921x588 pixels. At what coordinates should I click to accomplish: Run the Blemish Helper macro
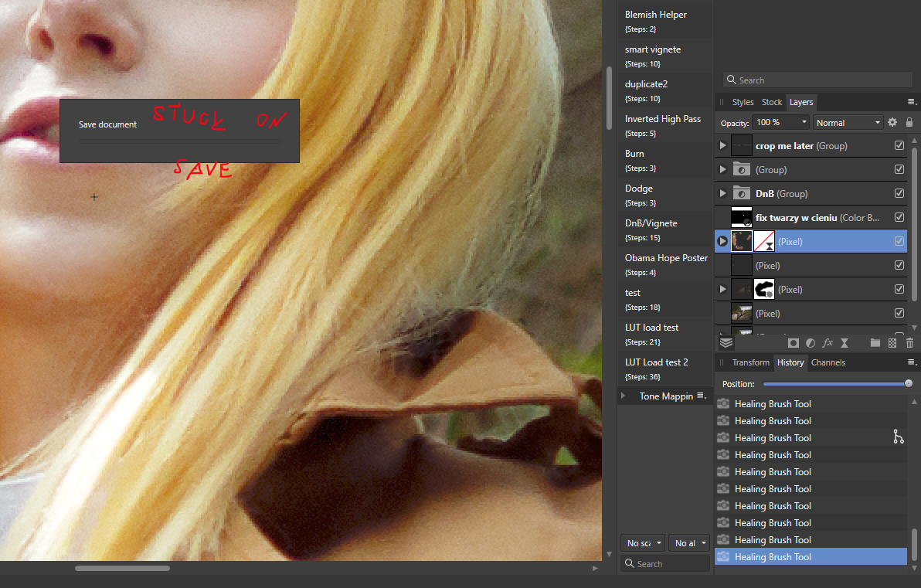pos(665,21)
